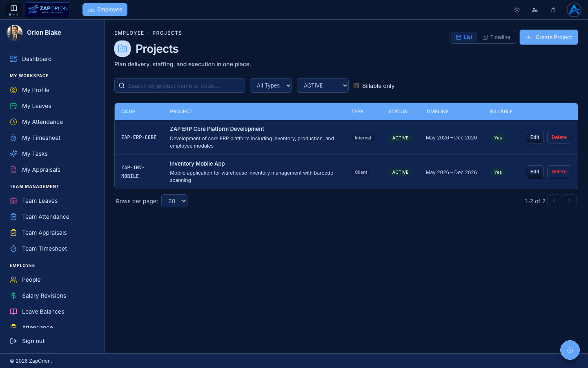Go to My Timesheet in sidebar

pyautogui.click(x=52, y=138)
